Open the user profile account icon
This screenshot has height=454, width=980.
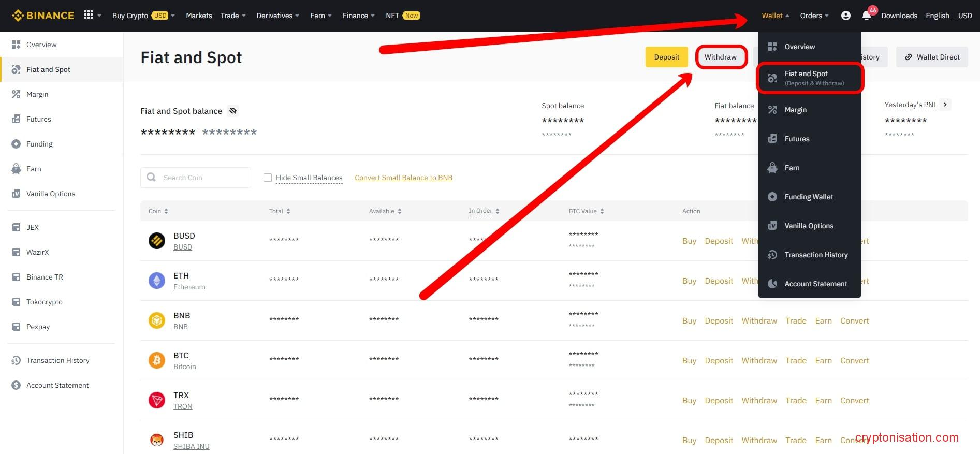pyautogui.click(x=845, y=16)
